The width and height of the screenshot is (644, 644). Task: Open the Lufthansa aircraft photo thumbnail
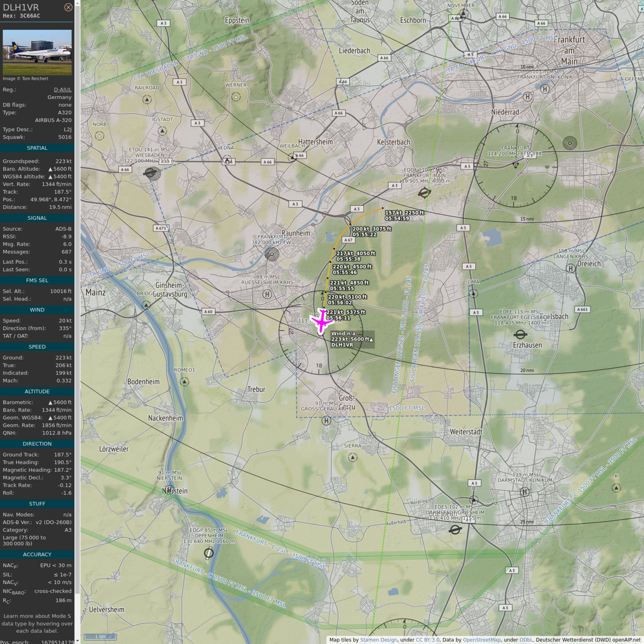point(37,52)
